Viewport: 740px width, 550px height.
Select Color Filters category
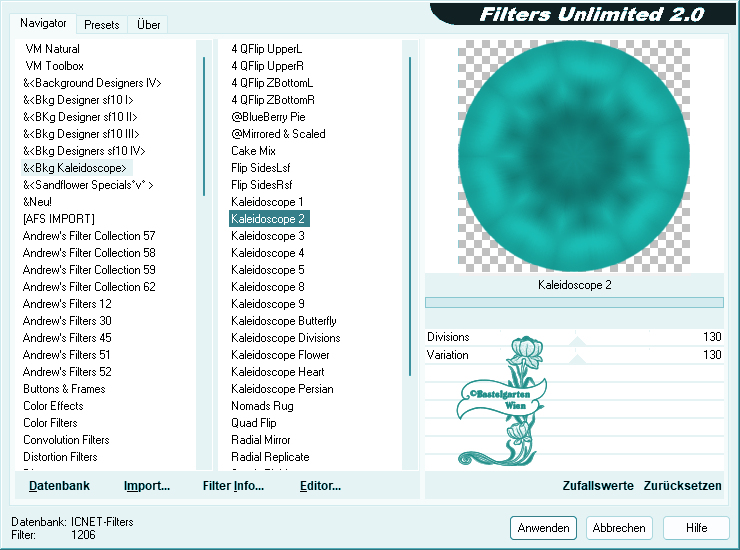click(50, 423)
